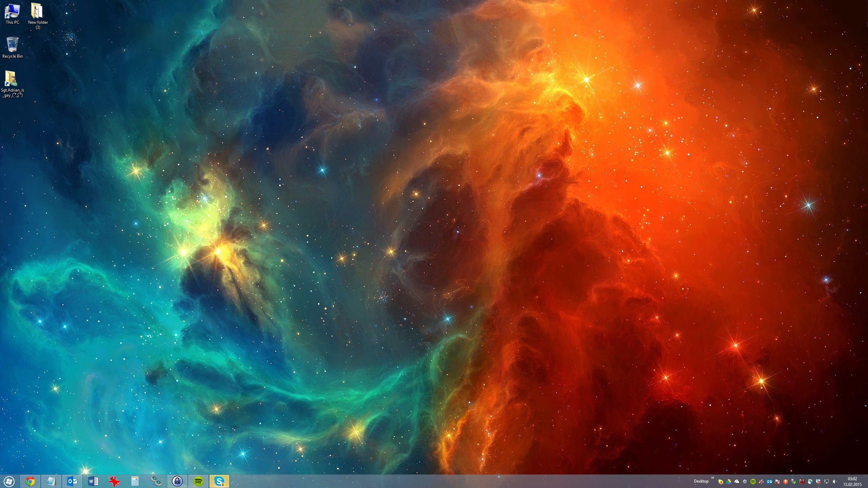868x488 pixels.
Task: Click the Desktop toolbar label
Action: (701, 481)
